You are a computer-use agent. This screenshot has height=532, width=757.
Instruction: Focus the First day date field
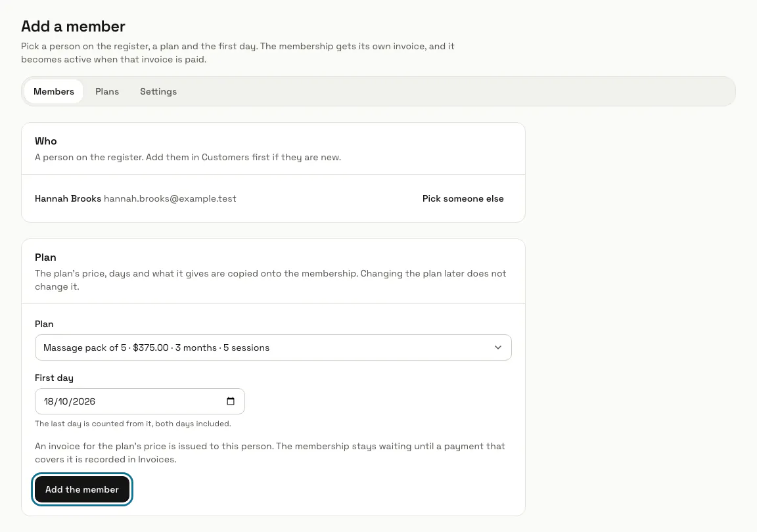click(x=139, y=401)
